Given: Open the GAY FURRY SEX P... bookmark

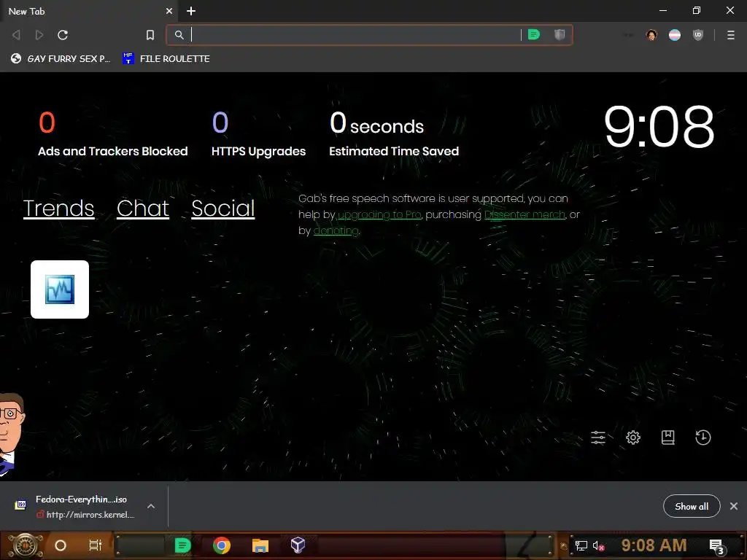Looking at the screenshot, I should (x=61, y=58).
